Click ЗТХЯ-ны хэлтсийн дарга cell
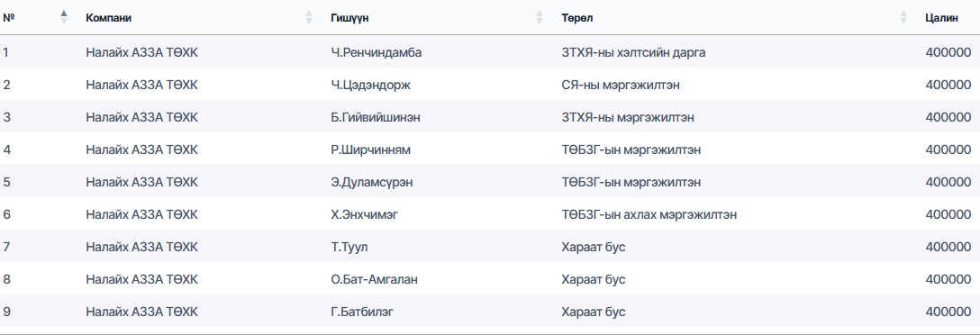This screenshot has width=980, height=335. (633, 52)
